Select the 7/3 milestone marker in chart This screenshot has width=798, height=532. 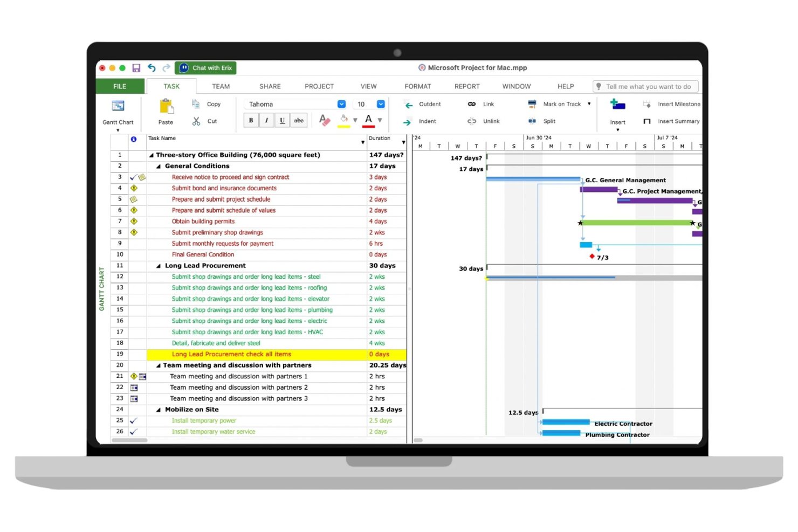point(592,257)
